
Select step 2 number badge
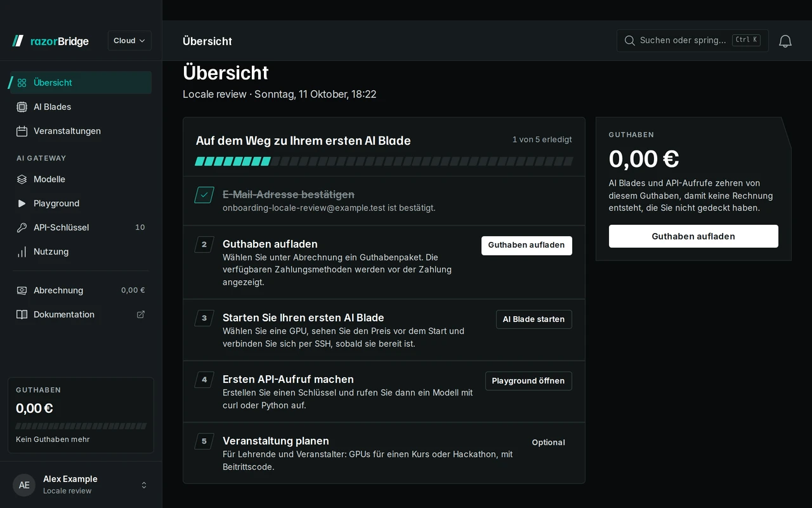point(204,244)
